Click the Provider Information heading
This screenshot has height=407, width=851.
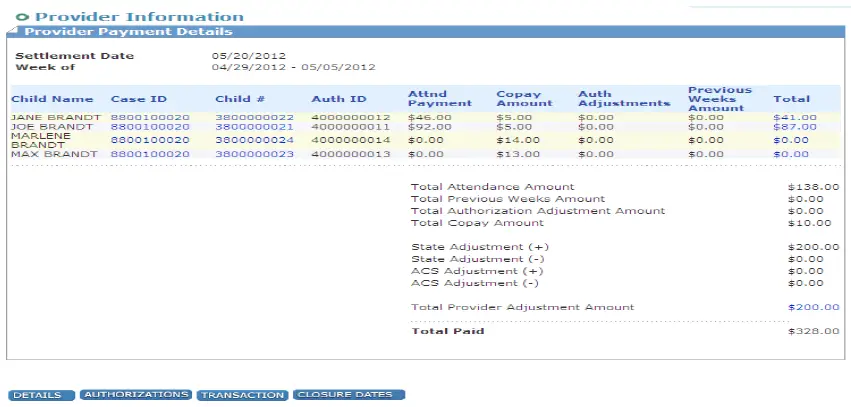139,17
